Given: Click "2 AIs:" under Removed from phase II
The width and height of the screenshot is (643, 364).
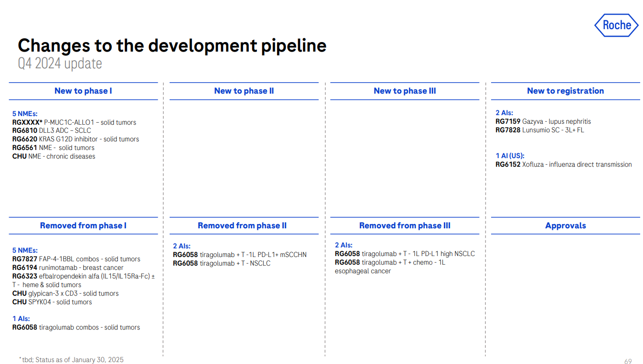Looking at the screenshot, I should pyautogui.click(x=182, y=246).
